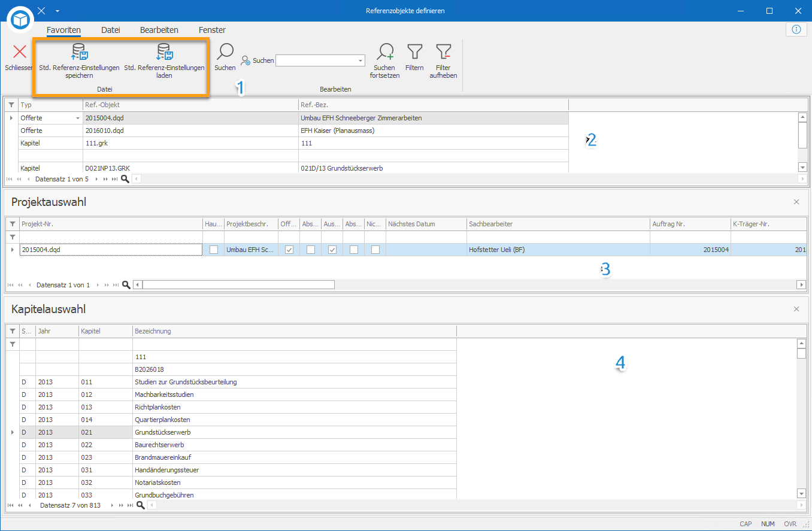This screenshot has width=812, height=531.
Task: Click the filter cell under Projekt-Nr.
Action: (111, 237)
